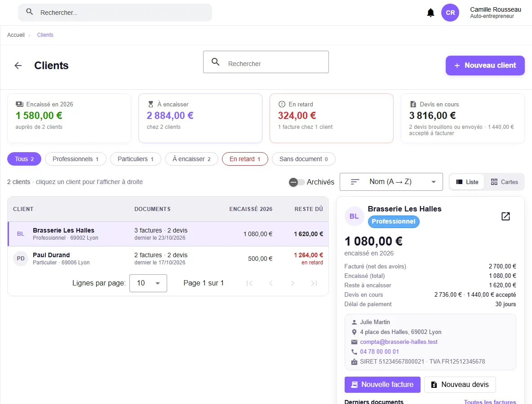Filter by Particuliers
The width and height of the screenshot is (532, 404).
135,159
